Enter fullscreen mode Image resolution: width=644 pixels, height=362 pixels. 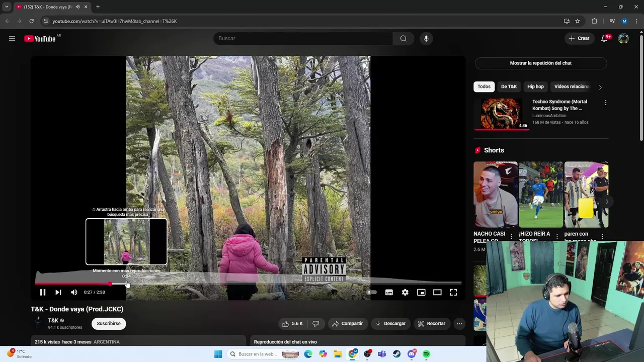point(453,292)
